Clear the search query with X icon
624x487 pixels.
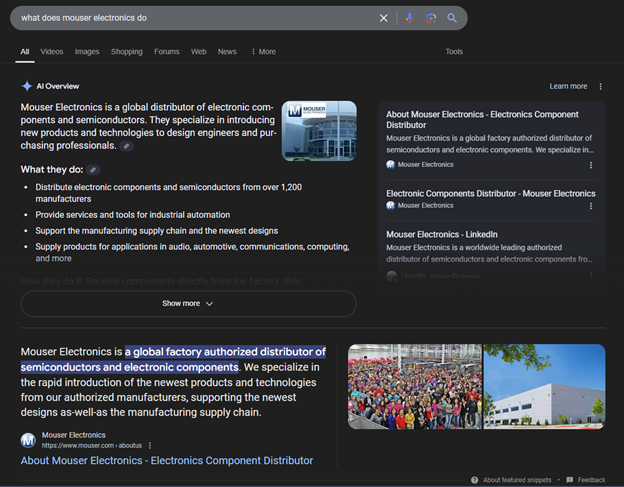click(384, 18)
